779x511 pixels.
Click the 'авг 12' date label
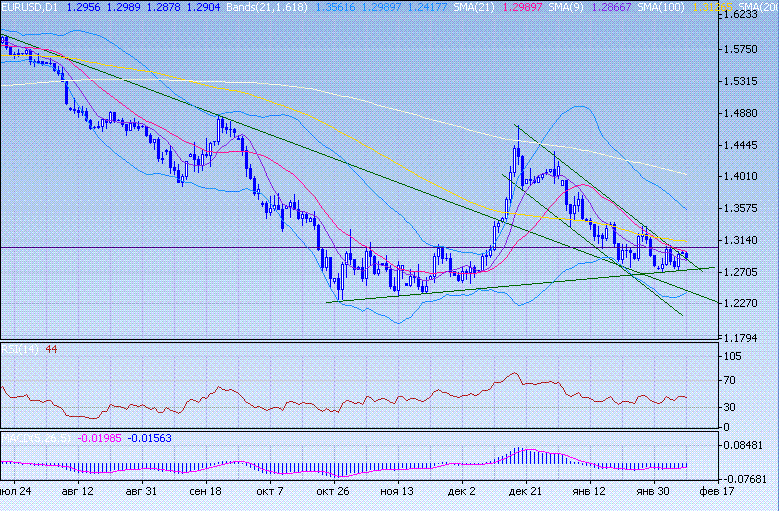pos(77,492)
